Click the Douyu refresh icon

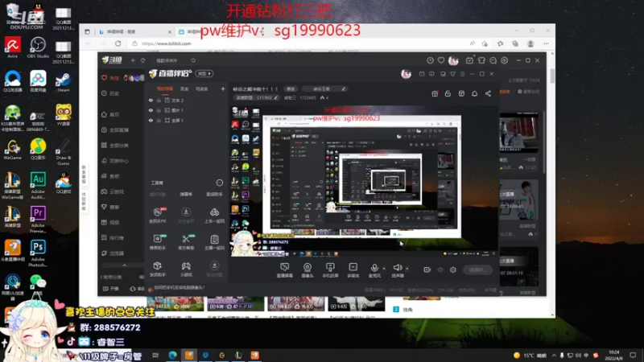(143, 60)
